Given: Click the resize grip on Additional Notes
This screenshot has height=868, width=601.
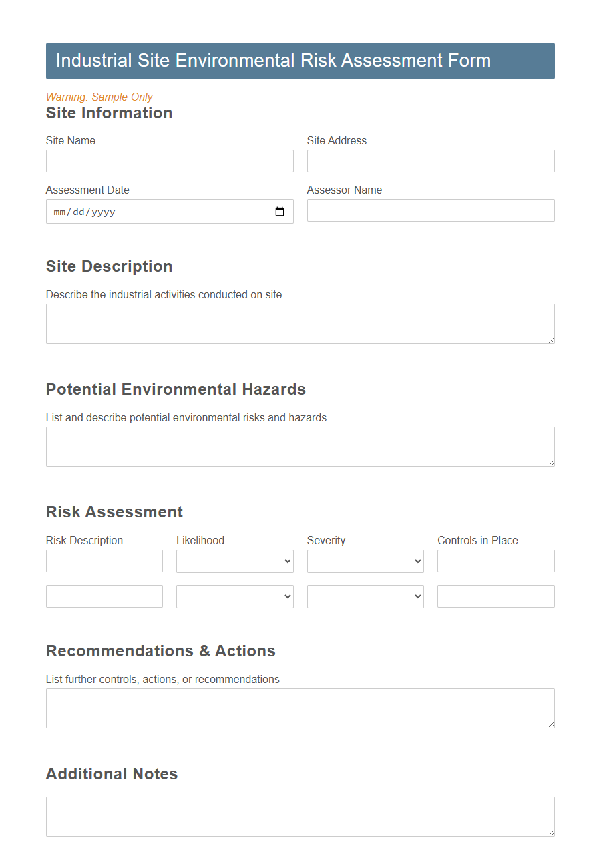Looking at the screenshot, I should (552, 834).
